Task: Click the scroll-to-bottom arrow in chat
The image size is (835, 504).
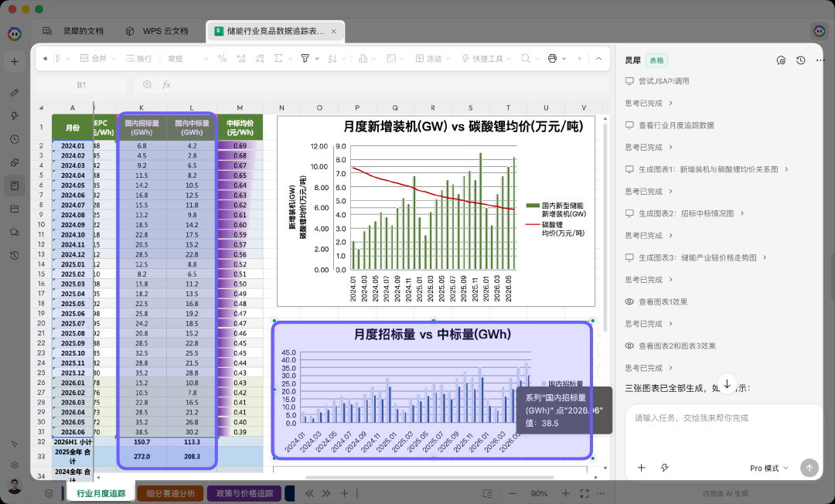Action: (x=727, y=383)
